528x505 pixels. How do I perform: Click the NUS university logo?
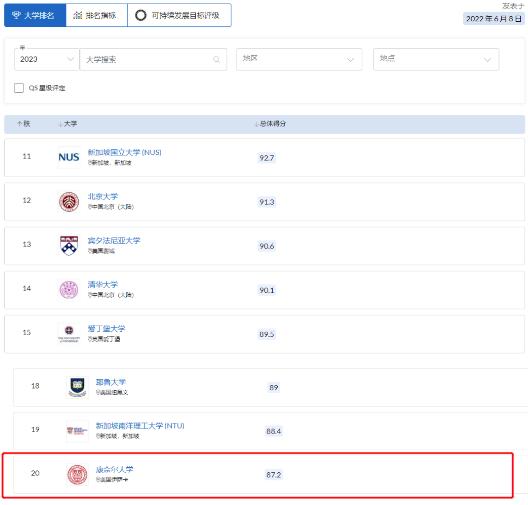point(69,157)
